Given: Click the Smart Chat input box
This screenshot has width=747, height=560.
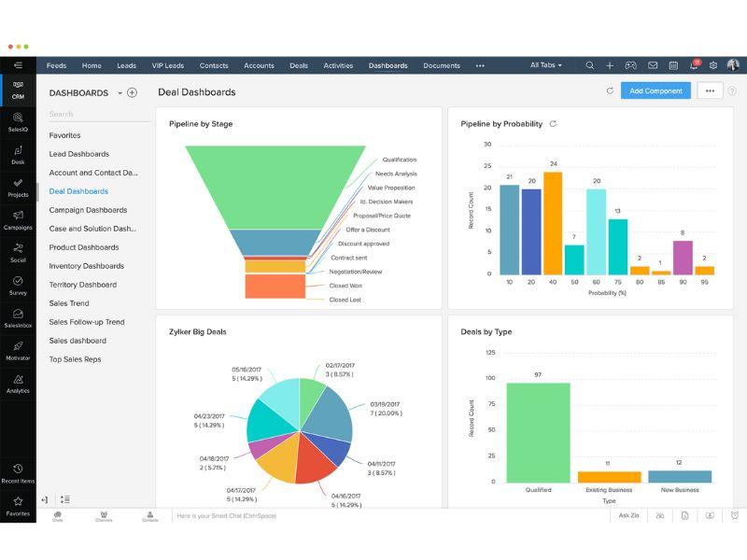Looking at the screenshot, I should [390, 516].
